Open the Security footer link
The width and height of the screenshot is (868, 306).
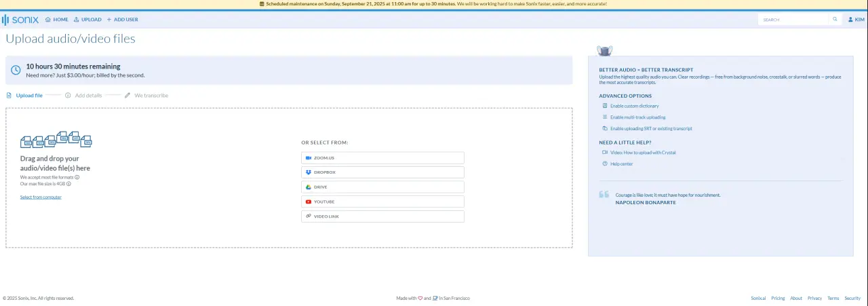[x=852, y=299]
